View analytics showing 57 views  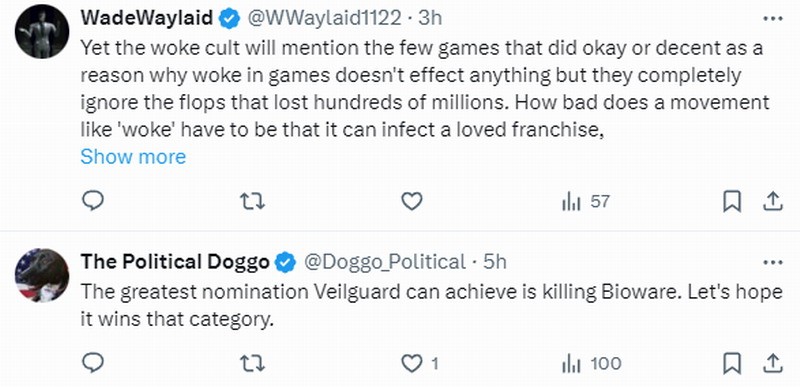[585, 202]
